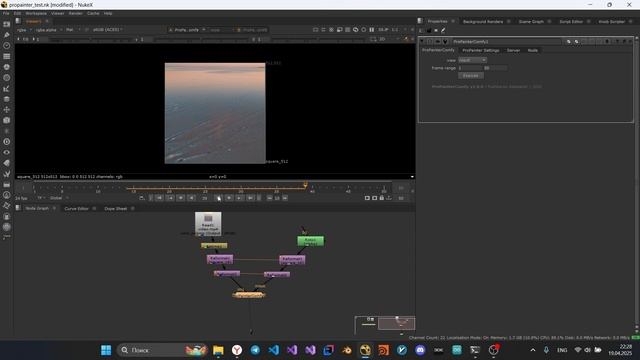Select the right Reformat node

[x=292, y=260]
